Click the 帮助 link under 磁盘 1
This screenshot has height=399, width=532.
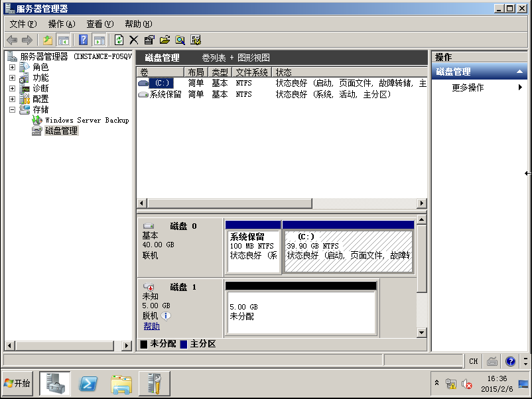(x=151, y=326)
